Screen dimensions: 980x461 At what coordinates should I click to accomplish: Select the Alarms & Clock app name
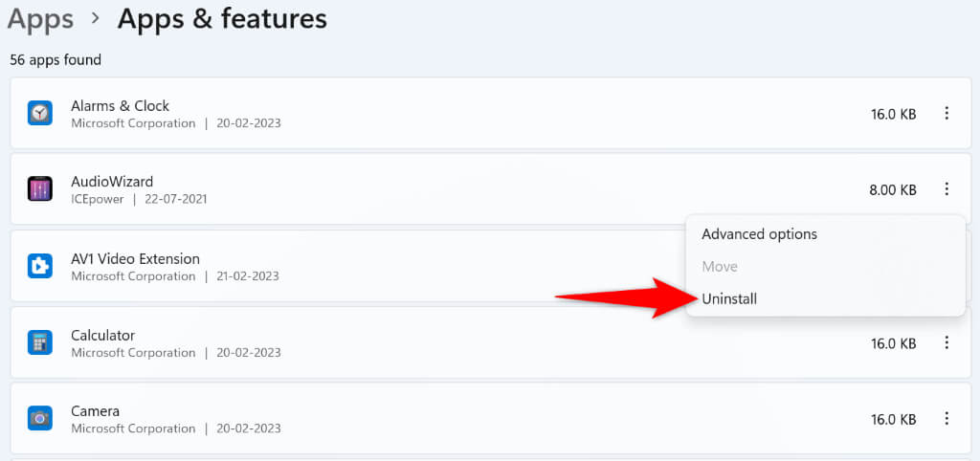coord(120,105)
